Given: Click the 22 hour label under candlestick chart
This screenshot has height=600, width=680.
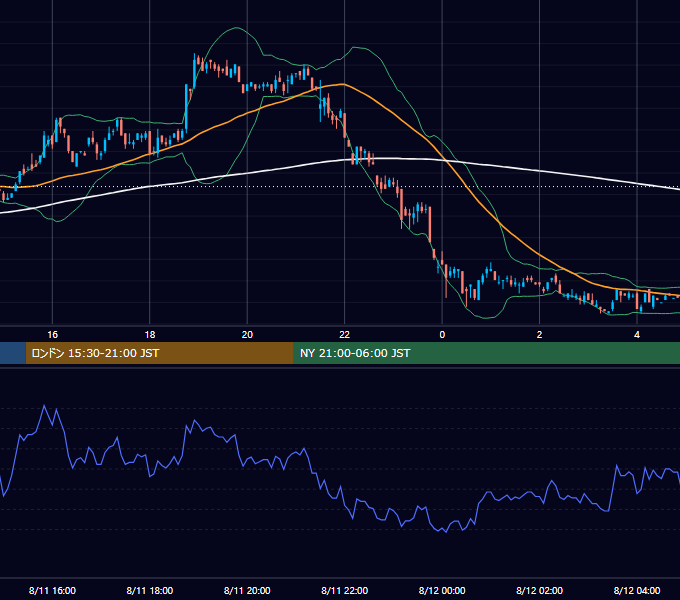Looking at the screenshot, I should 344,335.
